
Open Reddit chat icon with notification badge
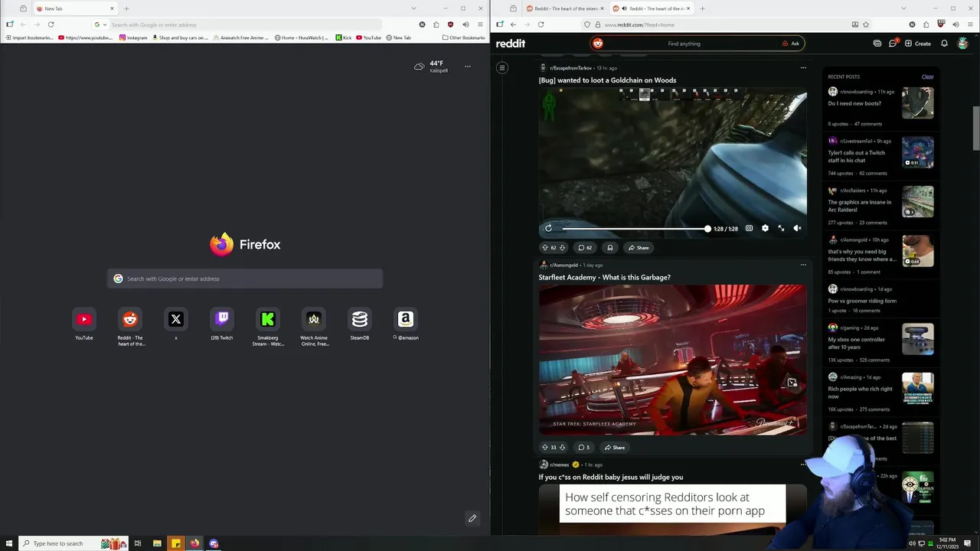coord(893,44)
